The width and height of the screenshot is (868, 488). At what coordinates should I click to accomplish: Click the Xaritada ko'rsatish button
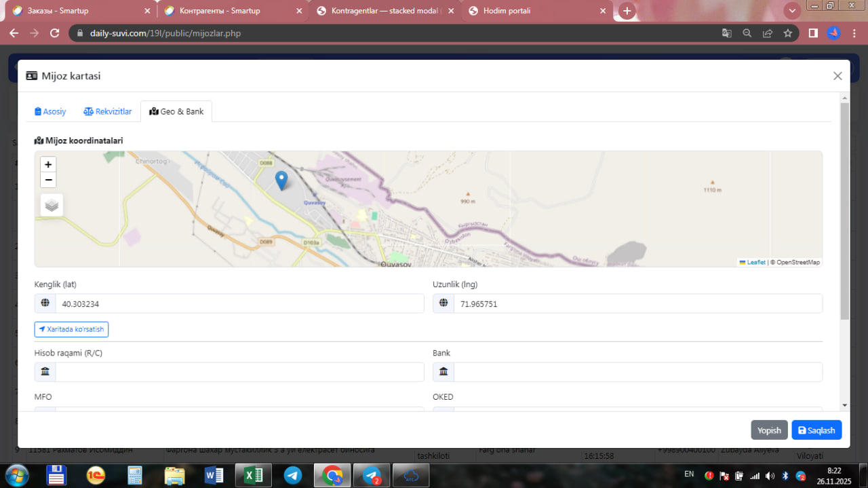(x=71, y=329)
